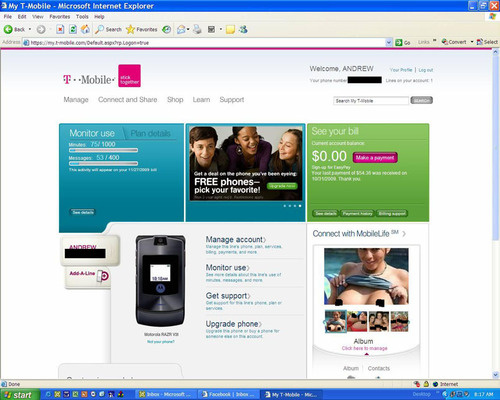The width and height of the screenshot is (500, 400).
Task: Click the IE Stop toolbar icon
Action: (60, 30)
